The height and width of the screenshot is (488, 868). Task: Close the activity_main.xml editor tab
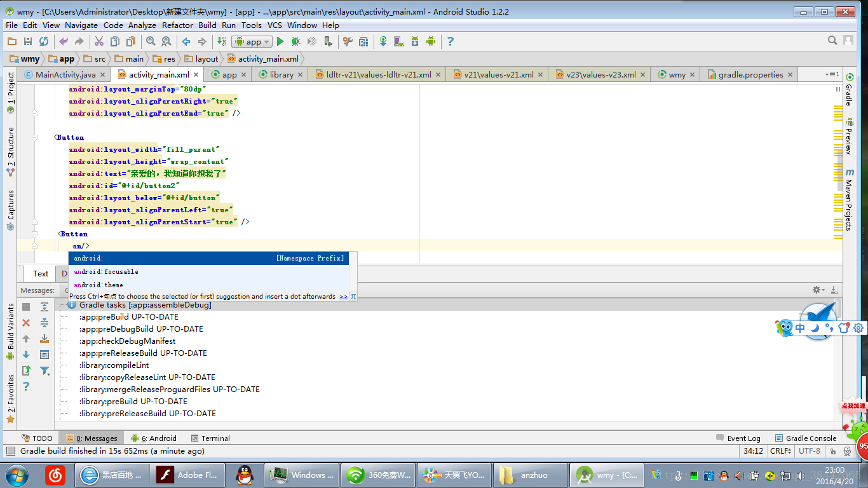pos(196,75)
